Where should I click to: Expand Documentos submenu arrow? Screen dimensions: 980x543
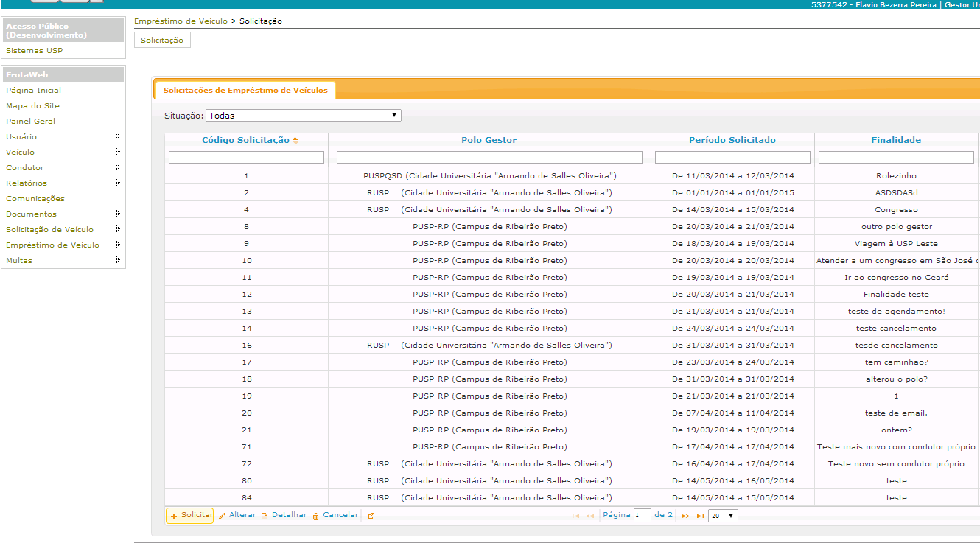pos(118,214)
